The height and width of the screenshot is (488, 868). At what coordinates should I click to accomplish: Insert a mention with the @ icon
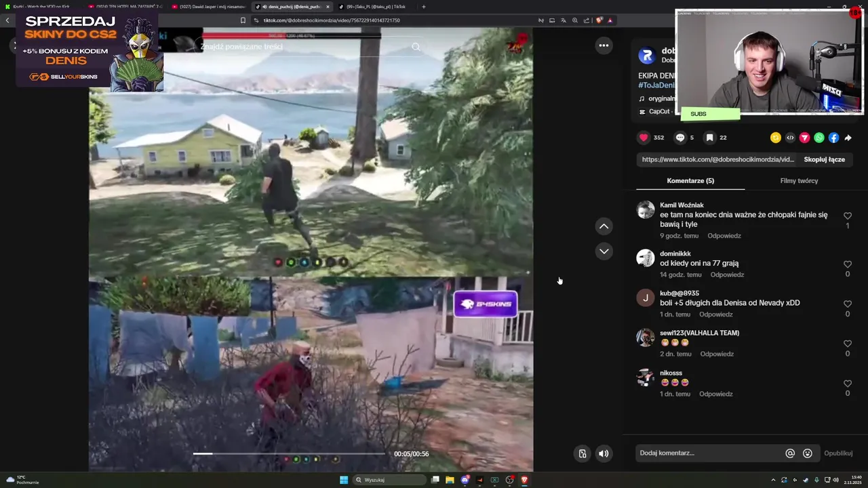(790, 453)
